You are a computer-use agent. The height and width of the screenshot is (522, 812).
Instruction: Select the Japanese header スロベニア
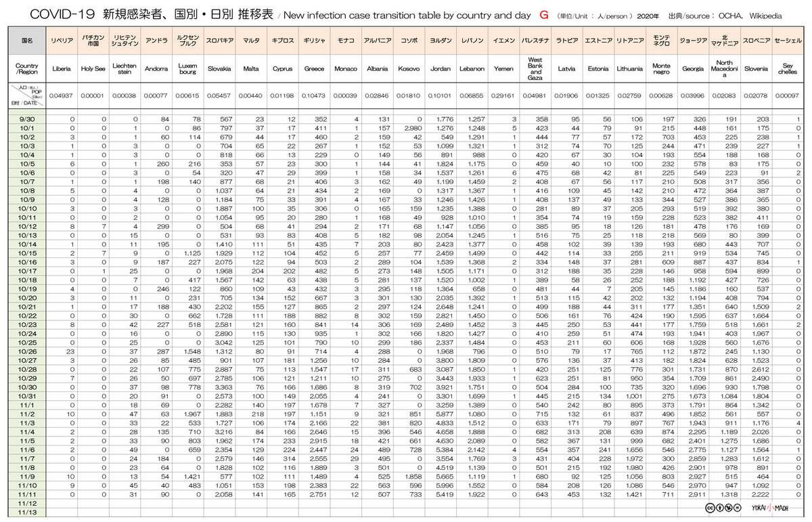[x=755, y=41]
